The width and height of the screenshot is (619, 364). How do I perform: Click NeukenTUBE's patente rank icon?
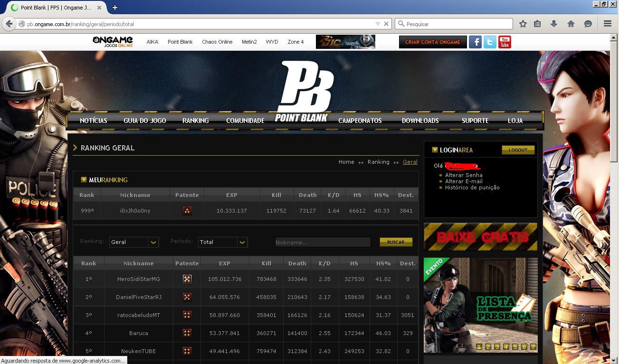187,351
